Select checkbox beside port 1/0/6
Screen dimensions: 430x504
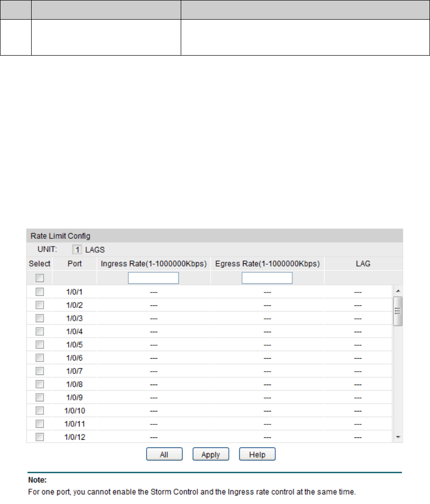click(40, 358)
